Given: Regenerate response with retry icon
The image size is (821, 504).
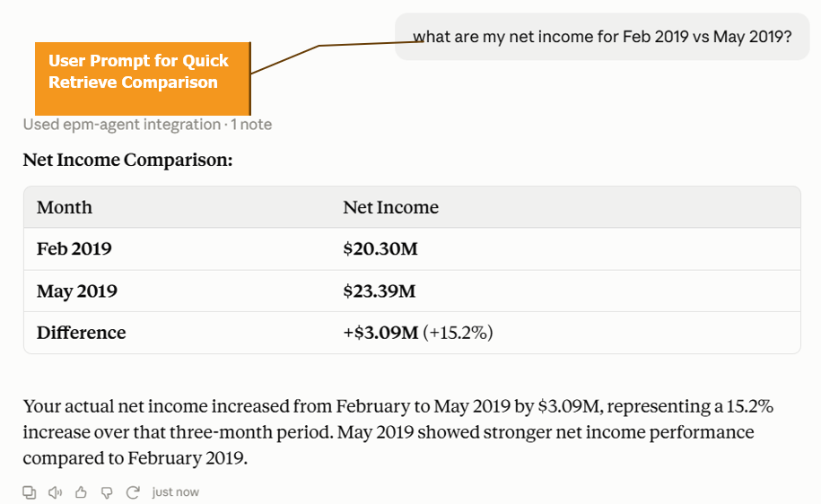Looking at the screenshot, I should coord(133,492).
